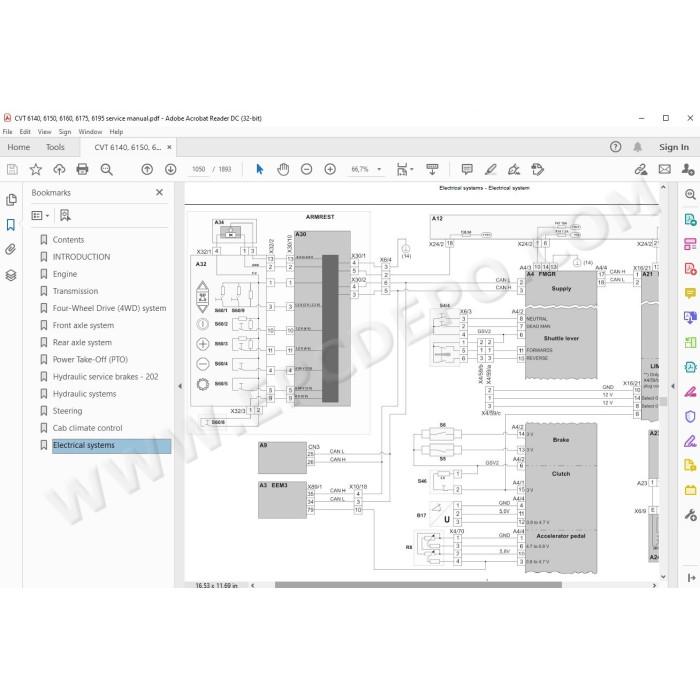Open the Contents bookmark
This screenshot has width=700, height=700.
click(68, 240)
